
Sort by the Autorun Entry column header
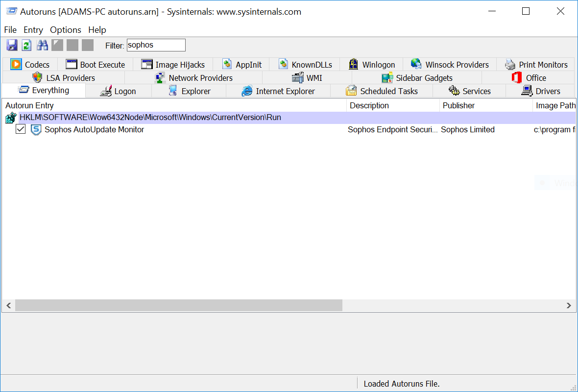pos(174,105)
